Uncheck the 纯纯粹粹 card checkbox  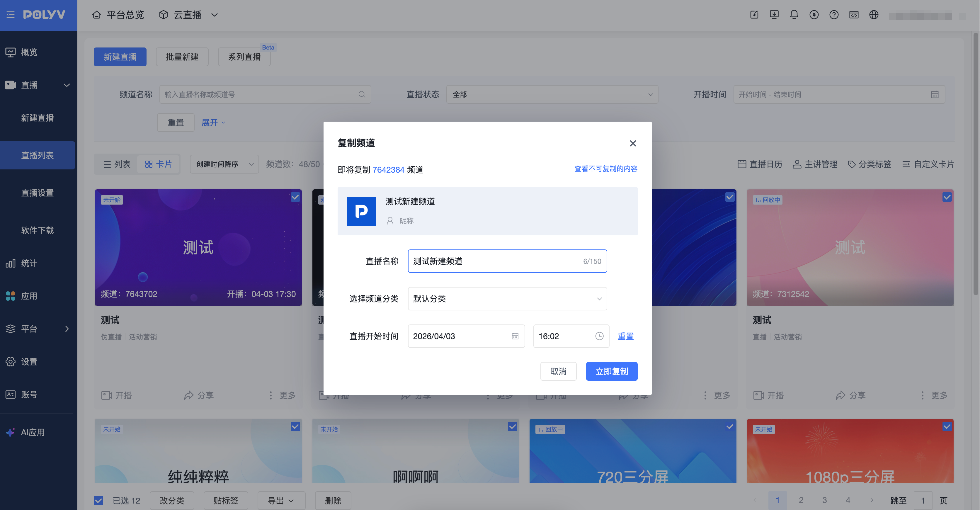(x=295, y=427)
